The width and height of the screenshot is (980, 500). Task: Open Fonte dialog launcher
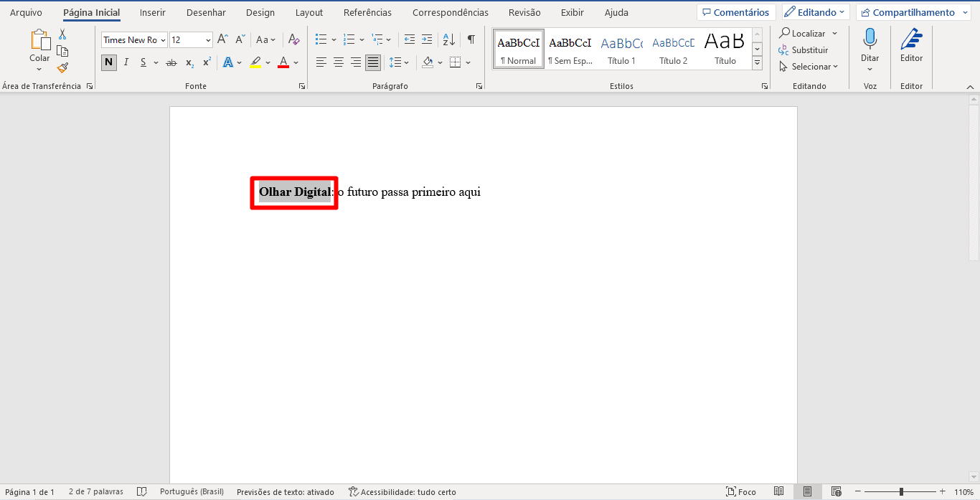click(x=302, y=86)
